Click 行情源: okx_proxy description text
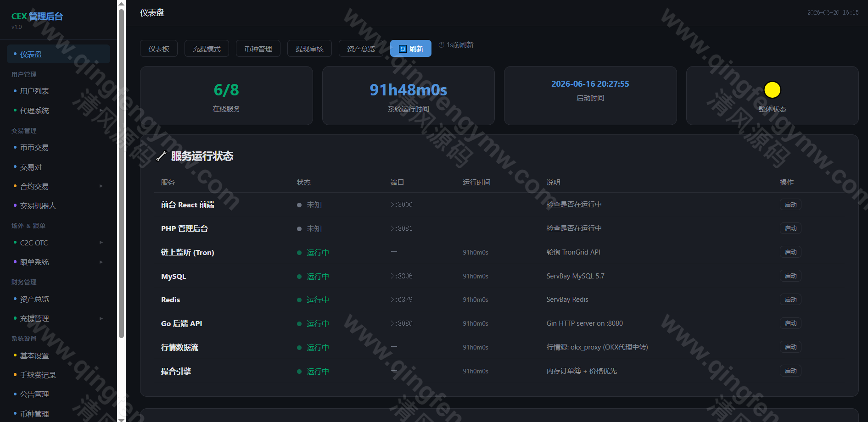This screenshot has height=422, width=868. (x=597, y=347)
